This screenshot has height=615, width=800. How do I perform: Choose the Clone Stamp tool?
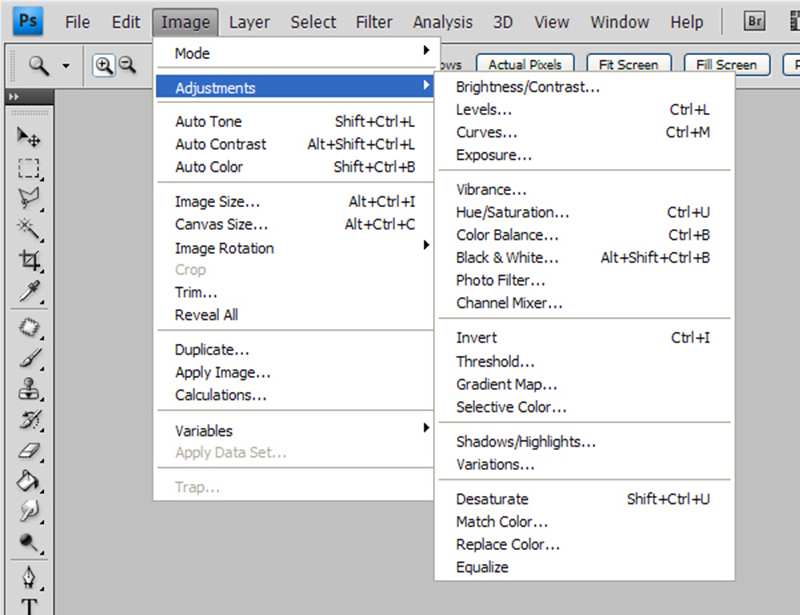point(29,389)
